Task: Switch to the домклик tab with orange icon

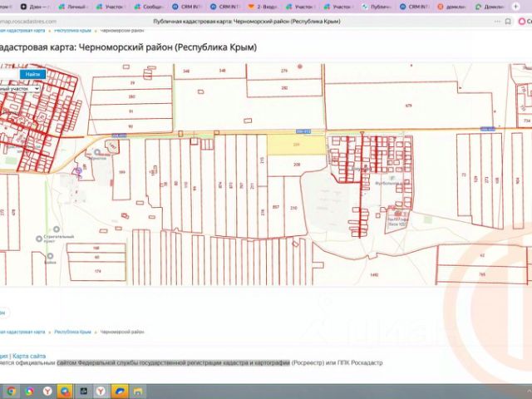Action: 452,7
